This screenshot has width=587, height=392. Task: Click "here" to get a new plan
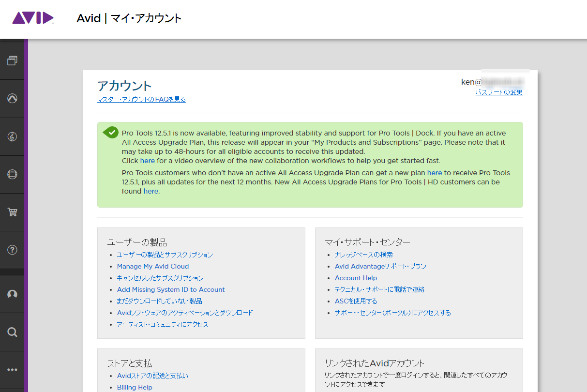pyautogui.click(x=435, y=173)
